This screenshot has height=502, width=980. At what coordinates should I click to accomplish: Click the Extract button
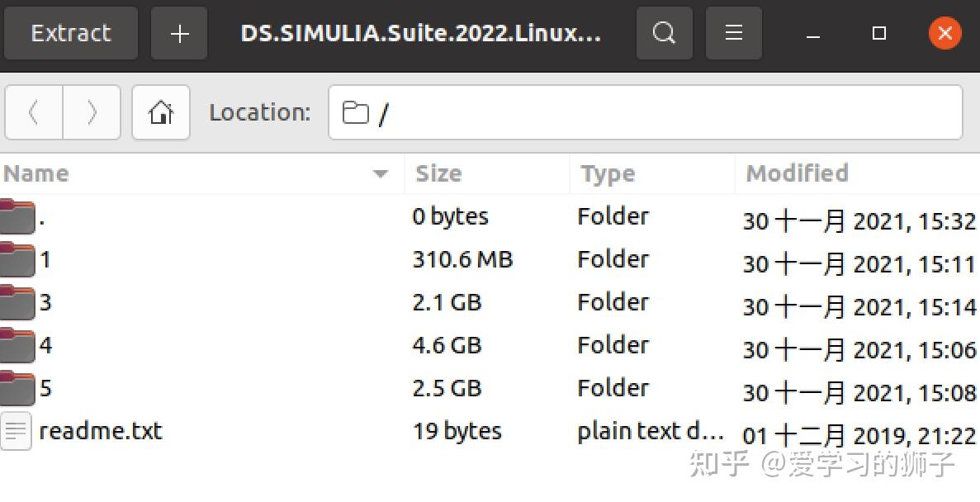pos(70,33)
